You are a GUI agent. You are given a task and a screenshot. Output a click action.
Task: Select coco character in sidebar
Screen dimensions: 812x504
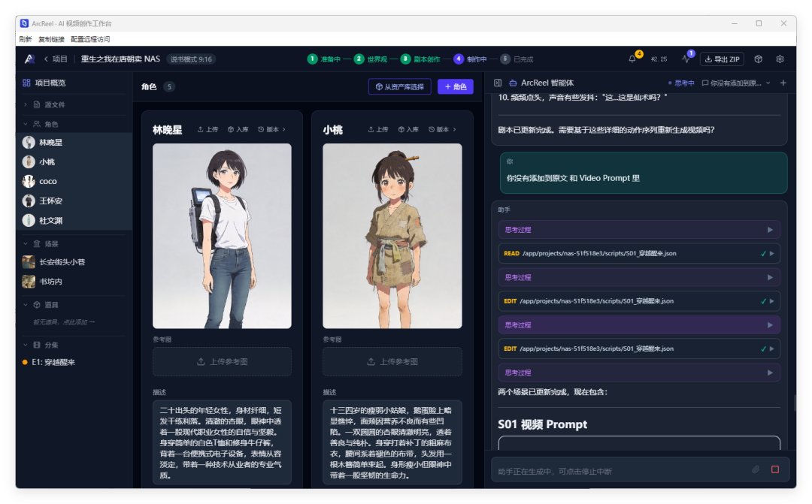(74, 182)
